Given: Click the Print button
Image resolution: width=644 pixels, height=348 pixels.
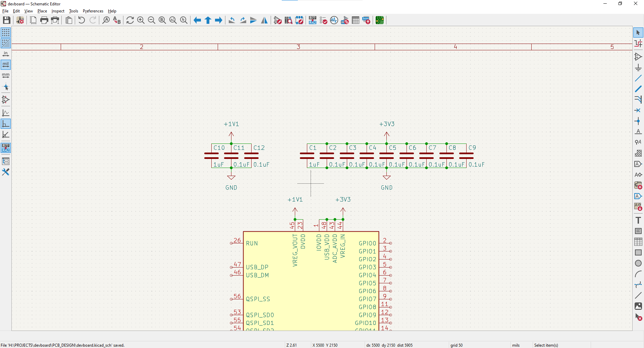Looking at the screenshot, I should point(44,20).
